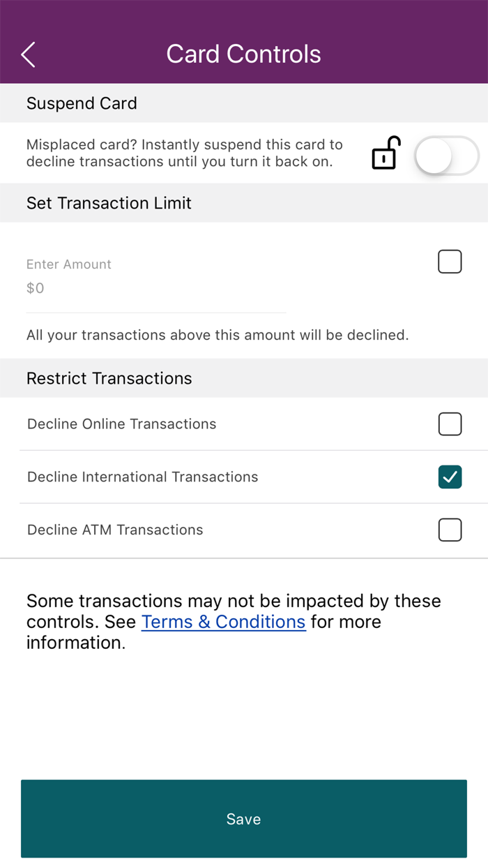Enable the Suspend Card switch

pyautogui.click(x=446, y=156)
